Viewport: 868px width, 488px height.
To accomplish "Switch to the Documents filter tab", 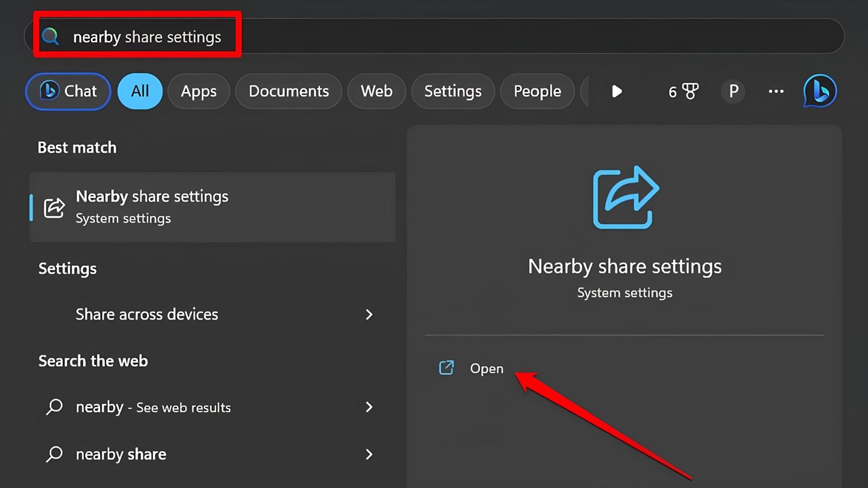I will click(x=288, y=92).
